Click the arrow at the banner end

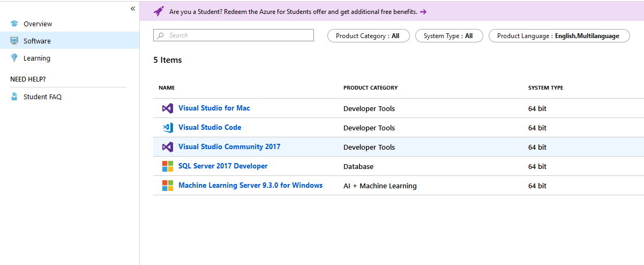tap(423, 11)
